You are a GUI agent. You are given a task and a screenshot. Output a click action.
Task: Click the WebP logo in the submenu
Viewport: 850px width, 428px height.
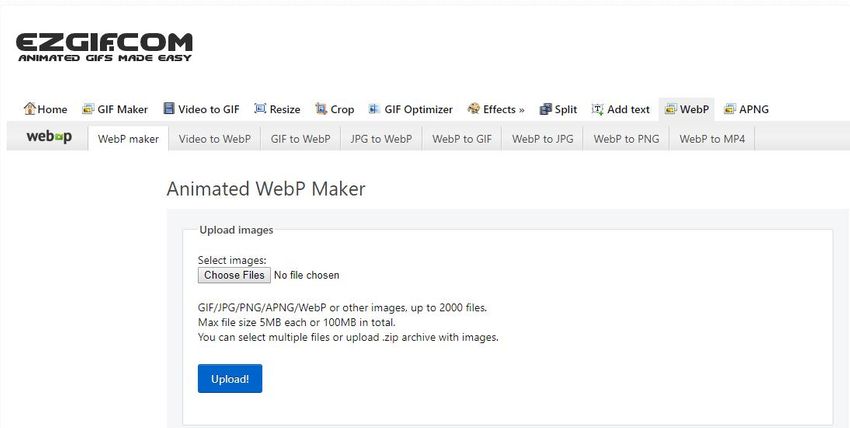click(48, 137)
